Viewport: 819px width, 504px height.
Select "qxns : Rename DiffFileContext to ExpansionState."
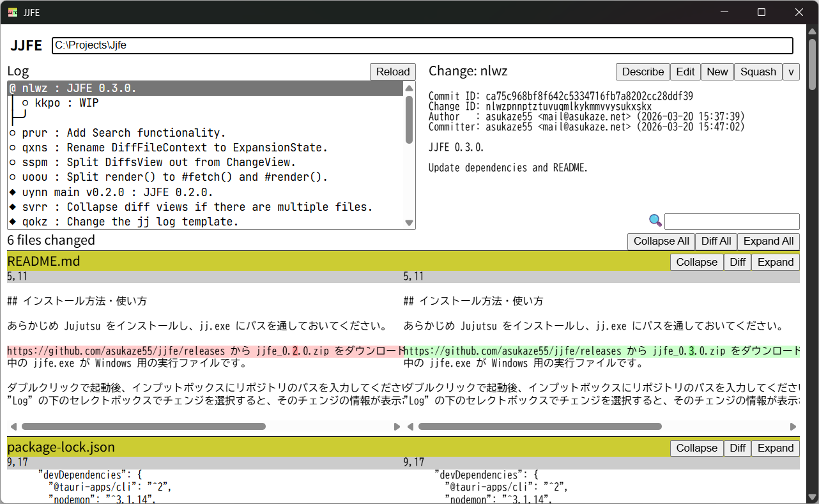click(x=206, y=148)
